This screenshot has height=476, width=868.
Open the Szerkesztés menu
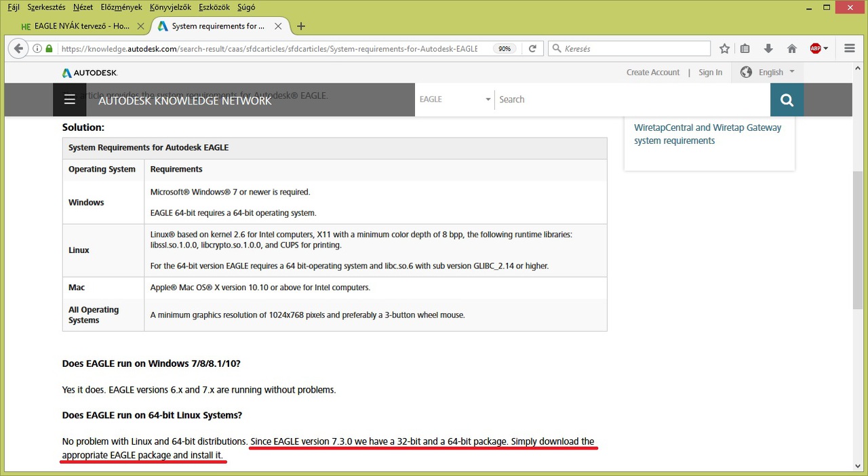tap(46, 7)
